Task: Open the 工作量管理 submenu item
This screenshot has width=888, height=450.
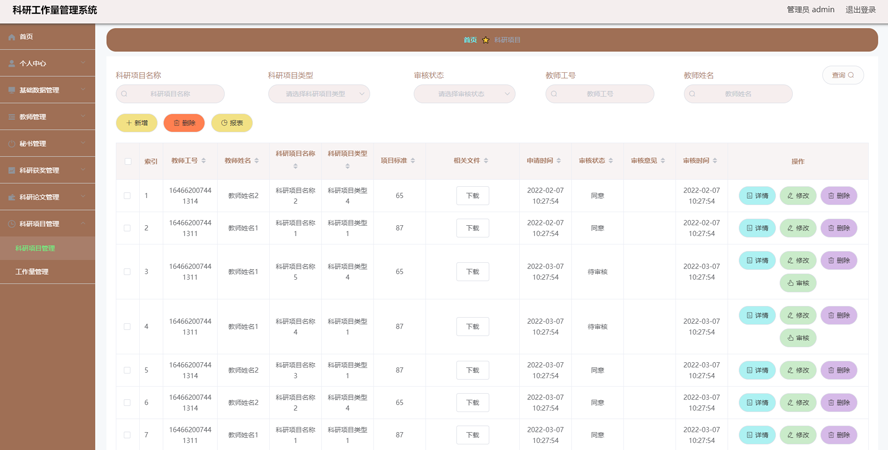Action: click(48, 272)
